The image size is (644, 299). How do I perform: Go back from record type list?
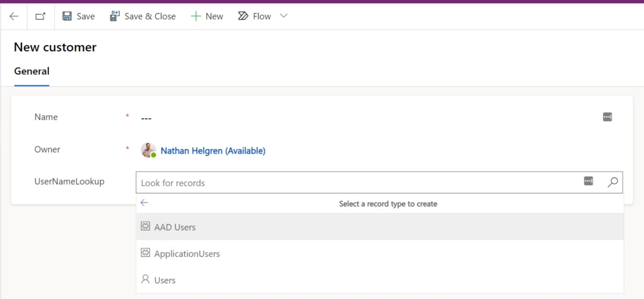coord(144,203)
